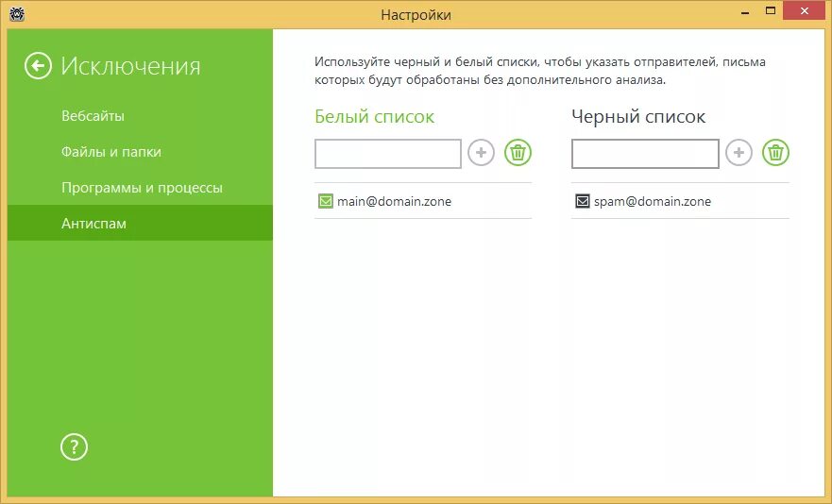Focus the Белый список address input field

388,154
